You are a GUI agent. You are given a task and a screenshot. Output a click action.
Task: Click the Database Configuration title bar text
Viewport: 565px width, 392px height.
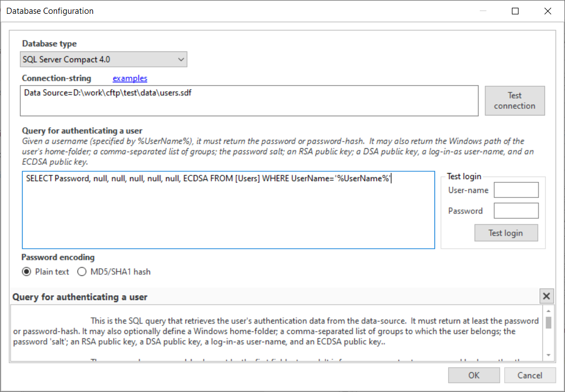click(49, 11)
